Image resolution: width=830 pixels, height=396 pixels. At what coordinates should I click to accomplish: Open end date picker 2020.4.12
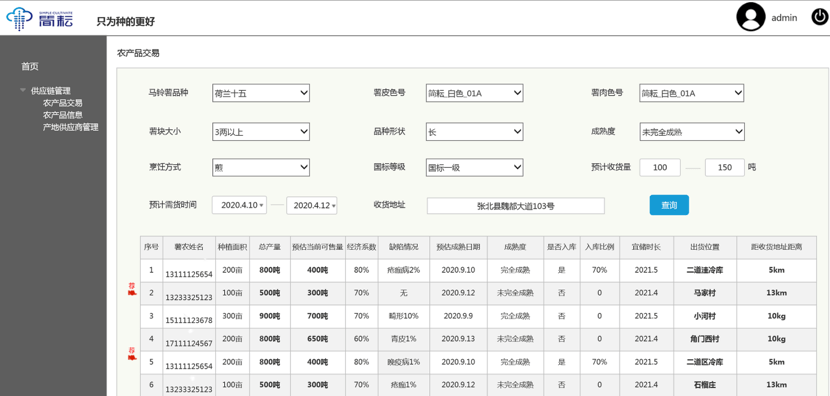pos(312,205)
